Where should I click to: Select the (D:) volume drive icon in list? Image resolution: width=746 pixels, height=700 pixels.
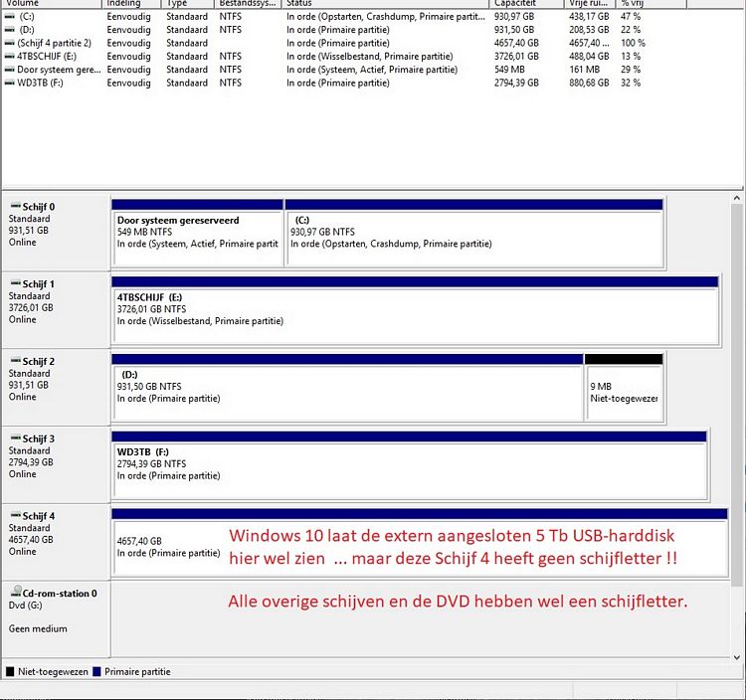point(10,30)
